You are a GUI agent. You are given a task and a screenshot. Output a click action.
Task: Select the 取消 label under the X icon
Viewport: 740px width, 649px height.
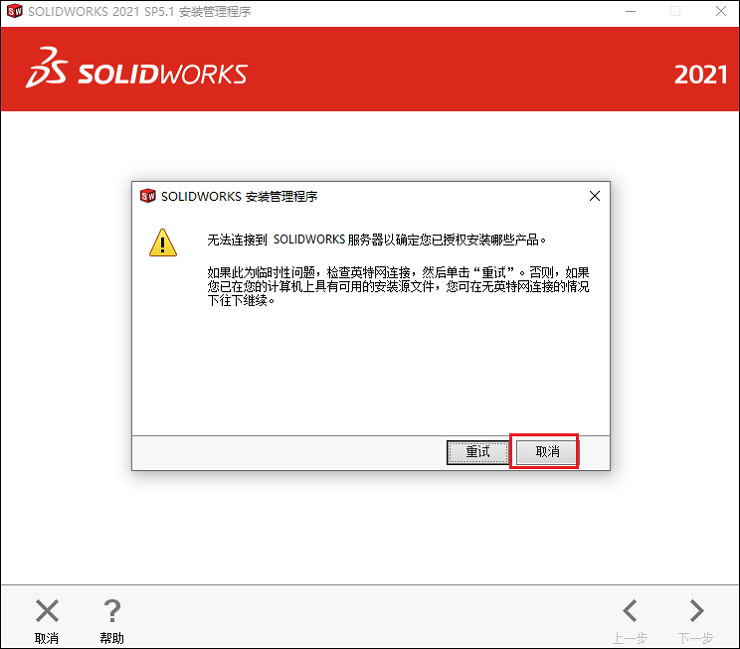pos(47,638)
